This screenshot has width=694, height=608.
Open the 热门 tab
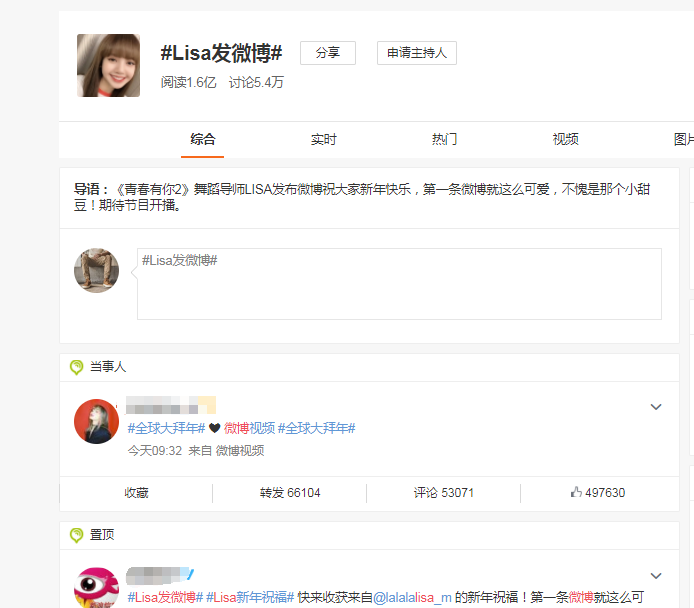pos(444,139)
